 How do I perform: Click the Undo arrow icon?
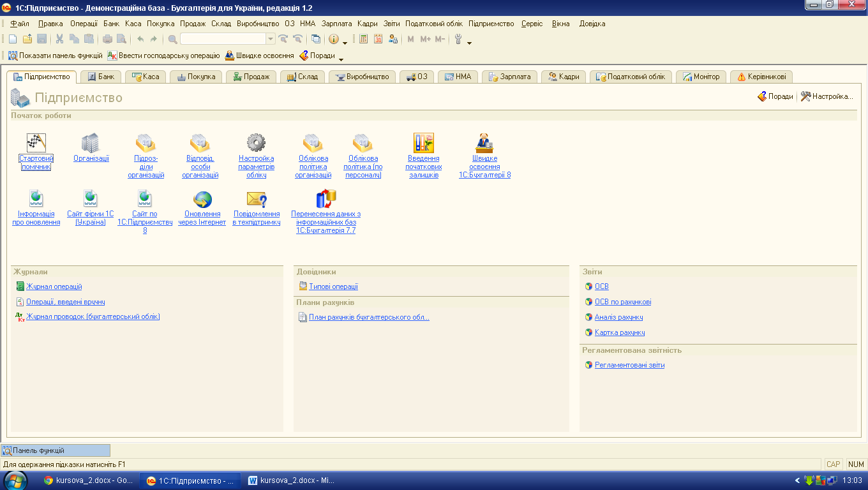[x=140, y=39]
